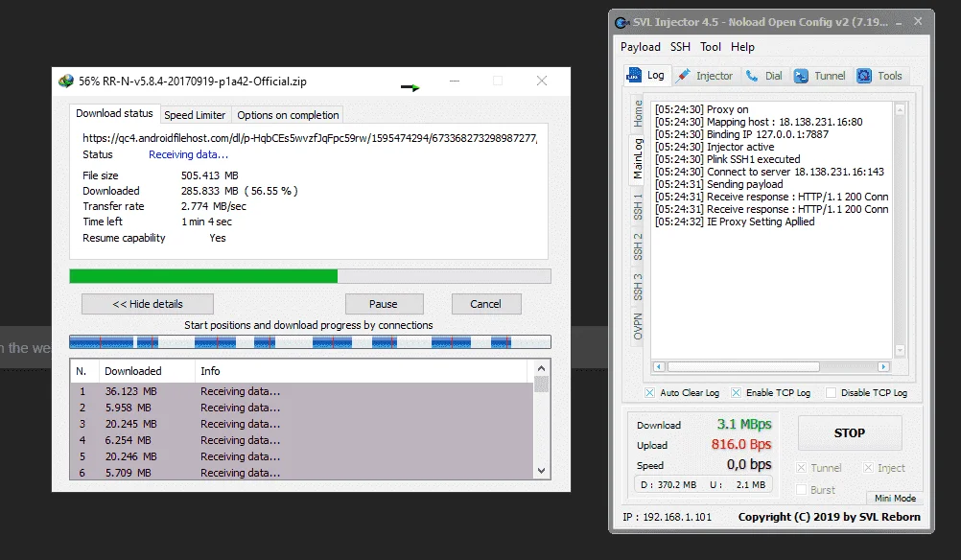Click the Log tab icon in SVL Injector

(x=633, y=76)
